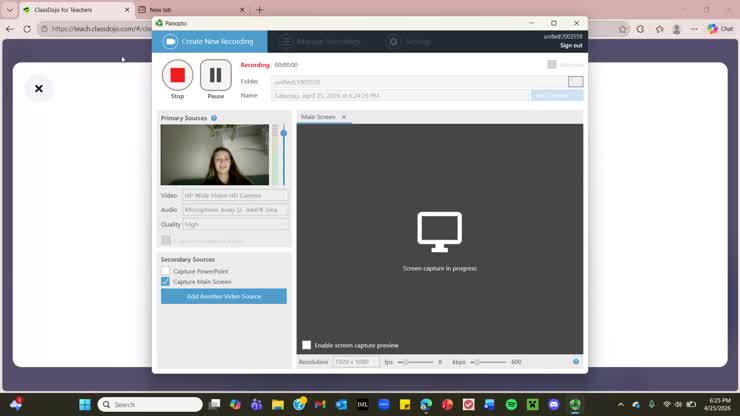Open Sticky Notes from the taskbar
This screenshot has width=740, height=416.
point(405,405)
